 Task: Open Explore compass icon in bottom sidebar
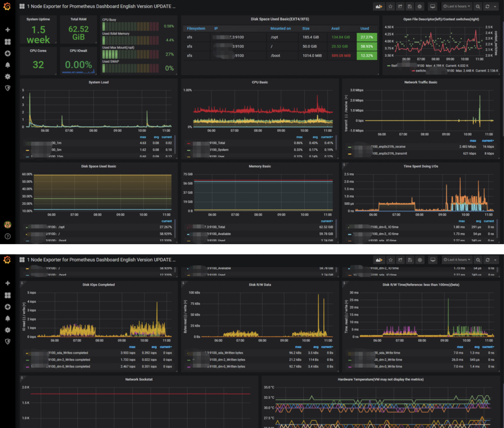click(8, 307)
